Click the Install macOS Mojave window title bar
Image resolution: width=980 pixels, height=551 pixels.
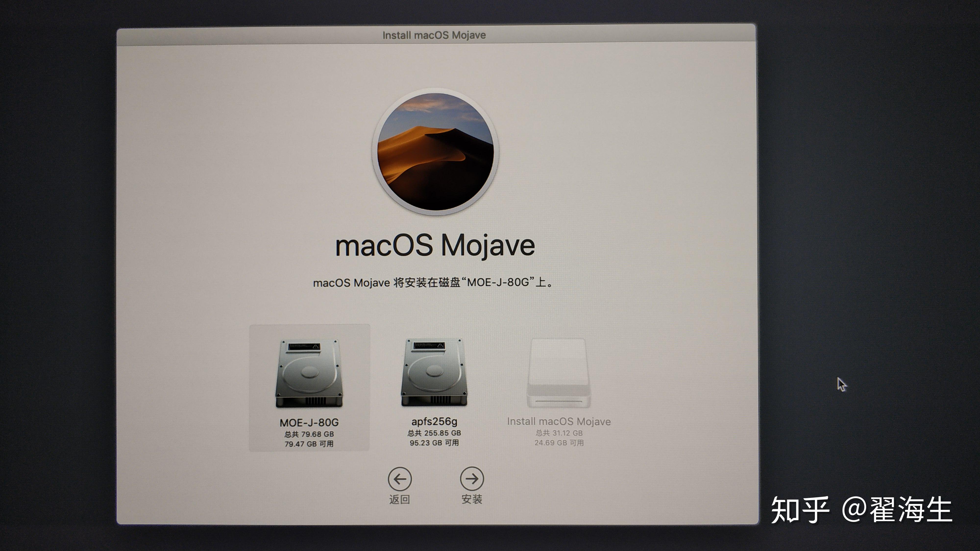(434, 35)
